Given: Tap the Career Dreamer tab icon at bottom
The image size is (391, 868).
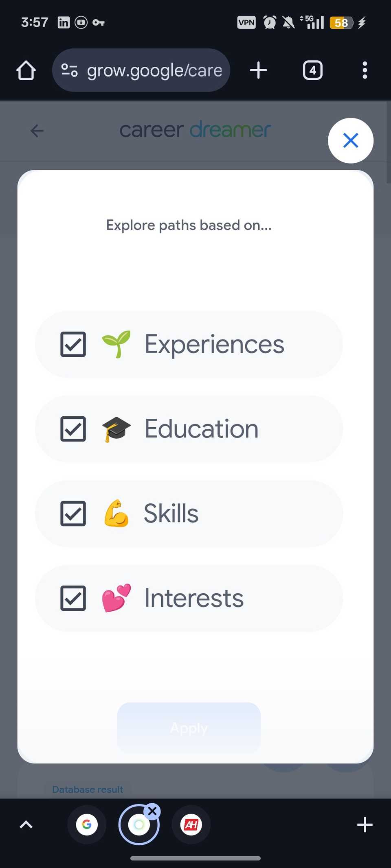Looking at the screenshot, I should [x=139, y=824].
